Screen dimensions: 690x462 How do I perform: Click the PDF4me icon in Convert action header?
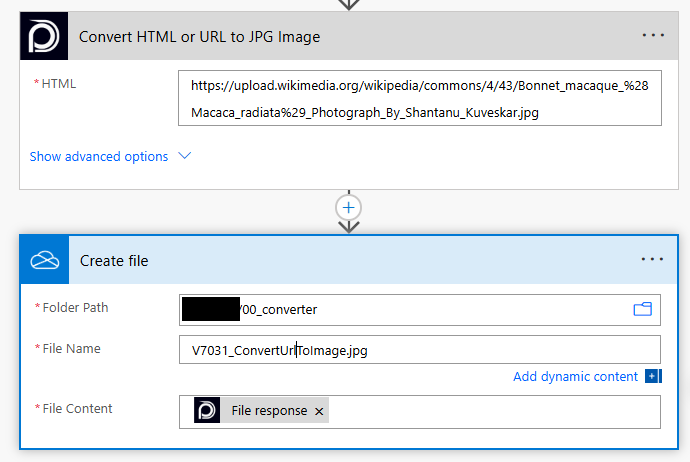click(44, 37)
